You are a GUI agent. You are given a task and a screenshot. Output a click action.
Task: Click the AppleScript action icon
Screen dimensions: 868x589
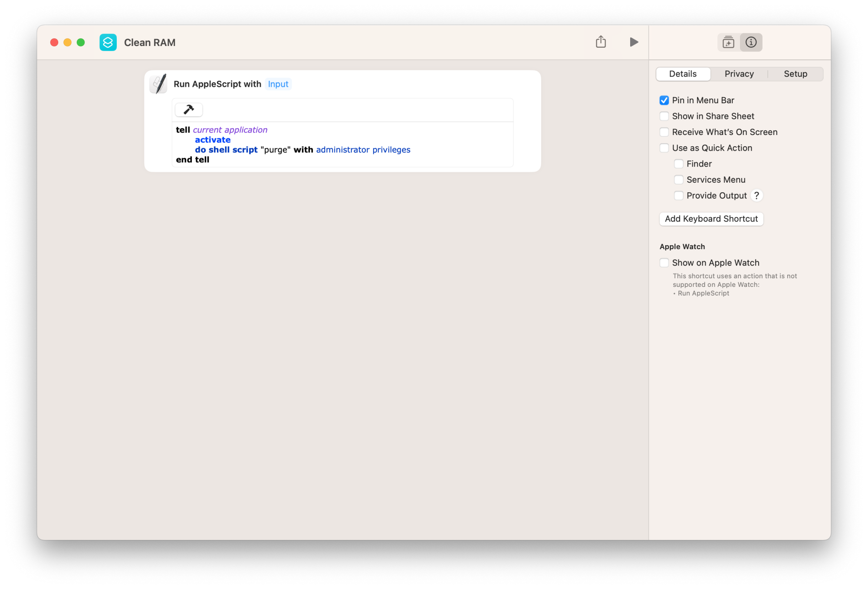pos(159,84)
